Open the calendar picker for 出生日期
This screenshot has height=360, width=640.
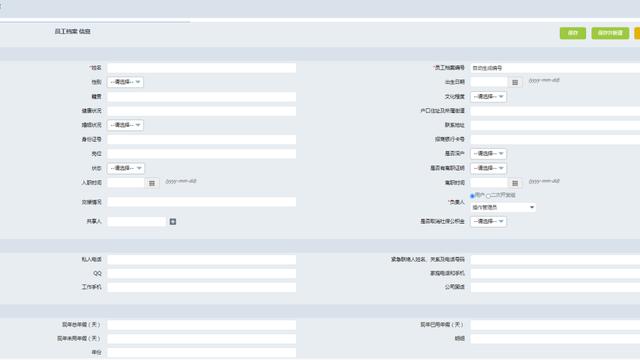click(x=515, y=82)
